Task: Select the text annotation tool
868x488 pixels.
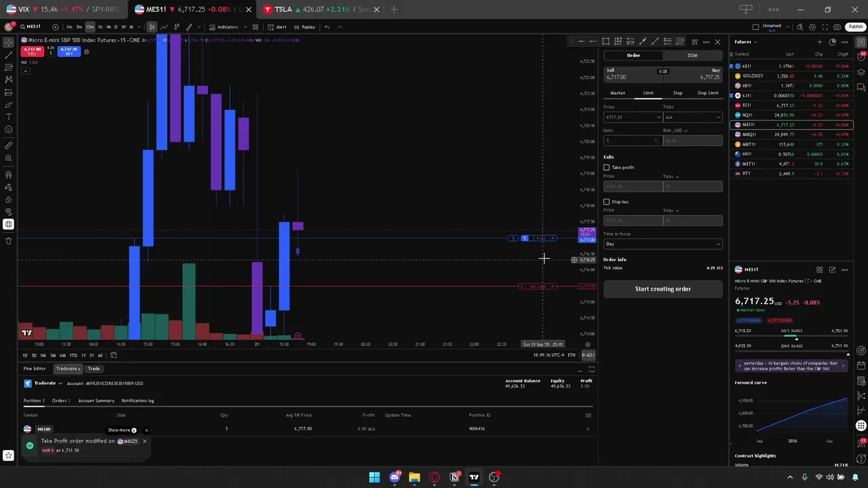Action: (8, 117)
